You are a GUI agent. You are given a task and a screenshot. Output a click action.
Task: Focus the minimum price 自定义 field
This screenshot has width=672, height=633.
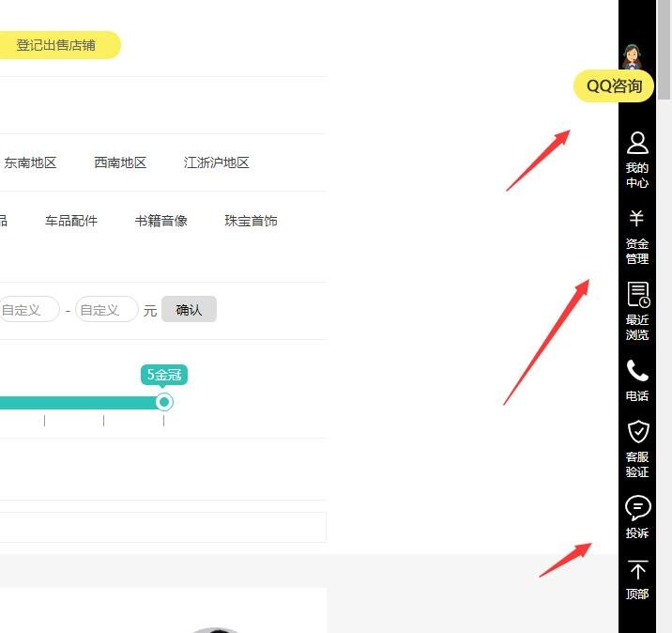click(28, 309)
